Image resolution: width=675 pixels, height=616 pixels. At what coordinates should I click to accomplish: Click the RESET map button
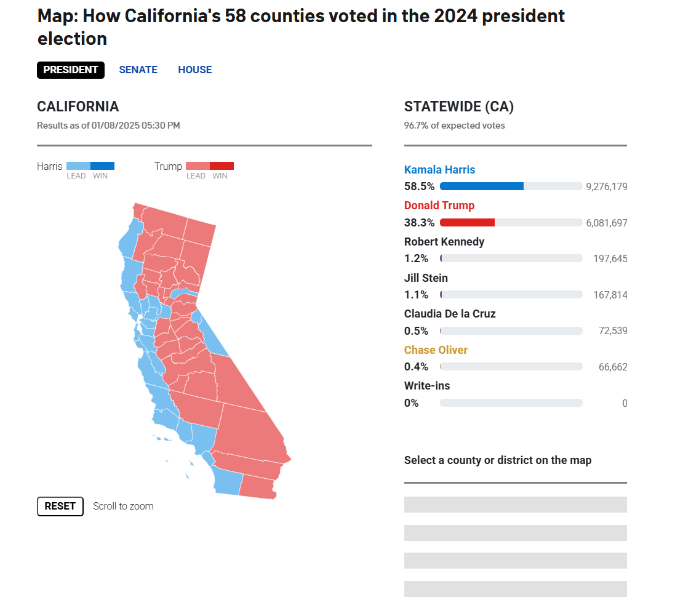(x=60, y=506)
